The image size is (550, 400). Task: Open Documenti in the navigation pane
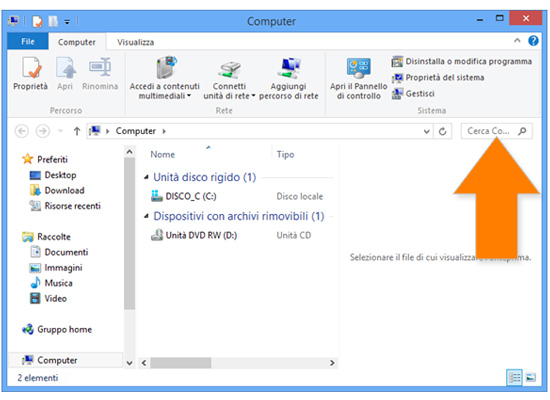[x=66, y=252]
